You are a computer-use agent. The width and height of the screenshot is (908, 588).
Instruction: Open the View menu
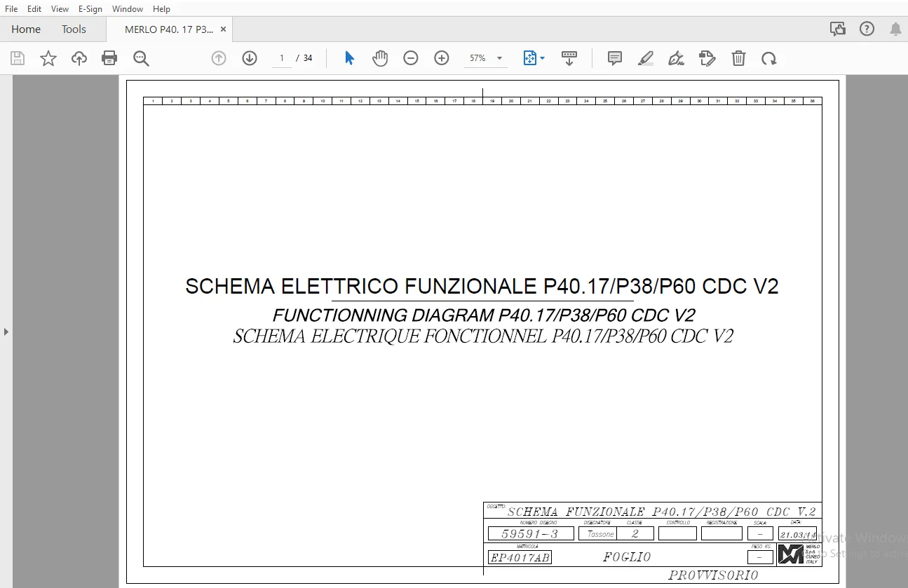[60, 9]
